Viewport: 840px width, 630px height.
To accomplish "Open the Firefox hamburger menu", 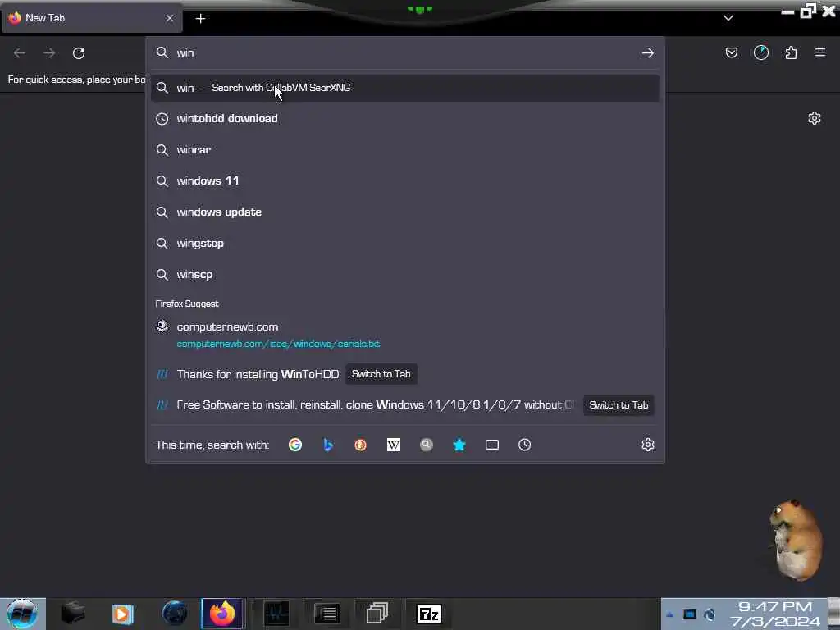I will pos(820,52).
